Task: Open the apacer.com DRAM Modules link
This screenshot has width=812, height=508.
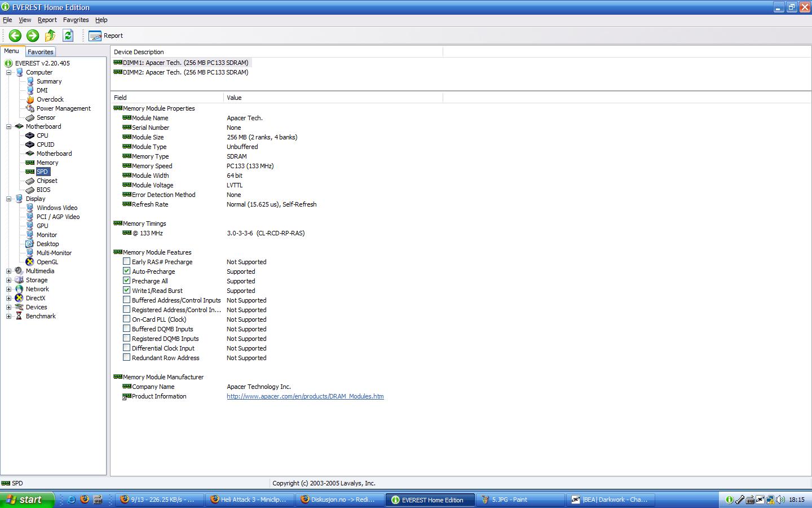Action: (305, 396)
